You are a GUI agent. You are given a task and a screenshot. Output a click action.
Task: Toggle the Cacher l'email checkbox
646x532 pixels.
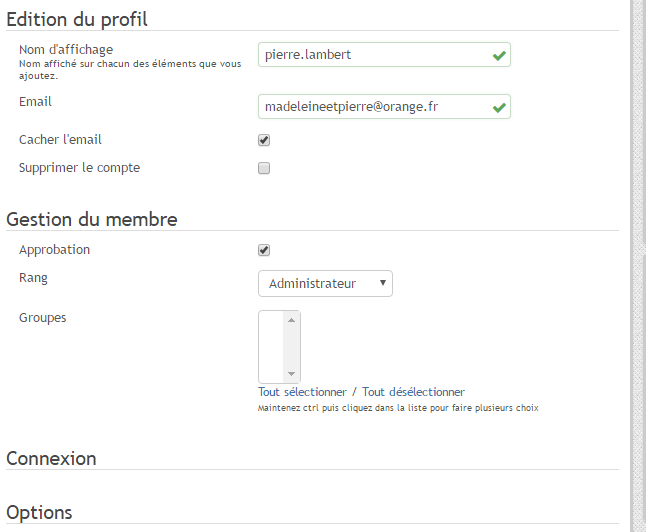pyautogui.click(x=264, y=140)
